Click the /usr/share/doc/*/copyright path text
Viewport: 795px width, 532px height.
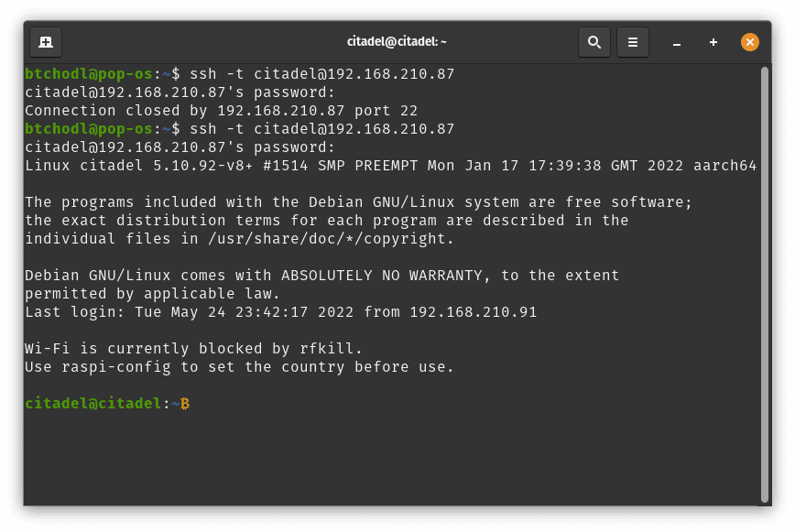tap(326, 239)
